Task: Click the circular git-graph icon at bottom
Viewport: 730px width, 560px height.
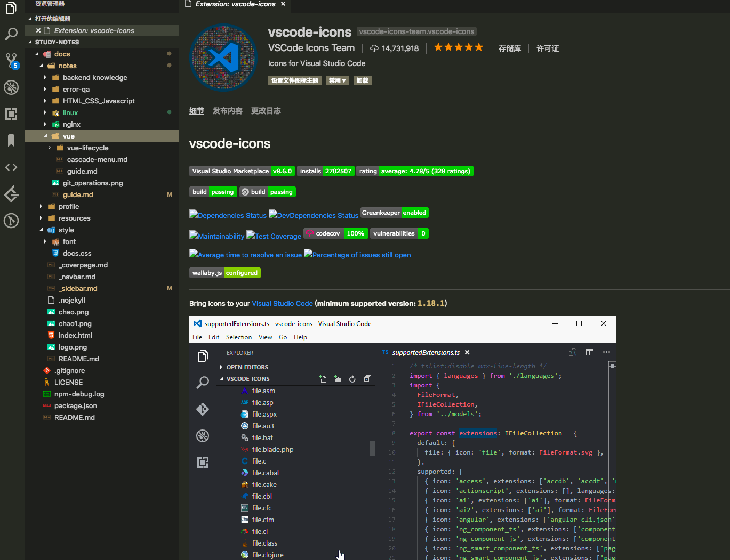Action: coord(11,220)
